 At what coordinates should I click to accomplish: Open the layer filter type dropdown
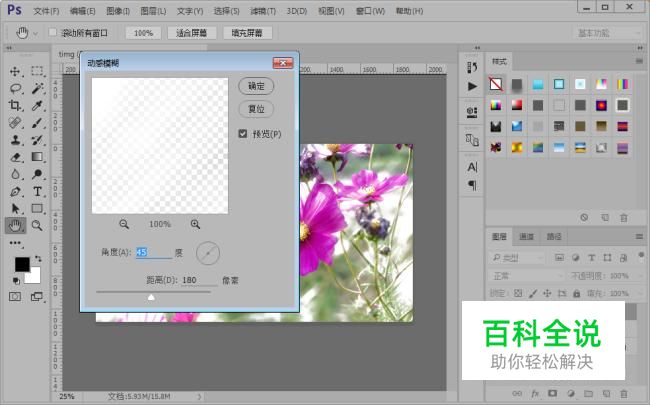tap(517, 258)
